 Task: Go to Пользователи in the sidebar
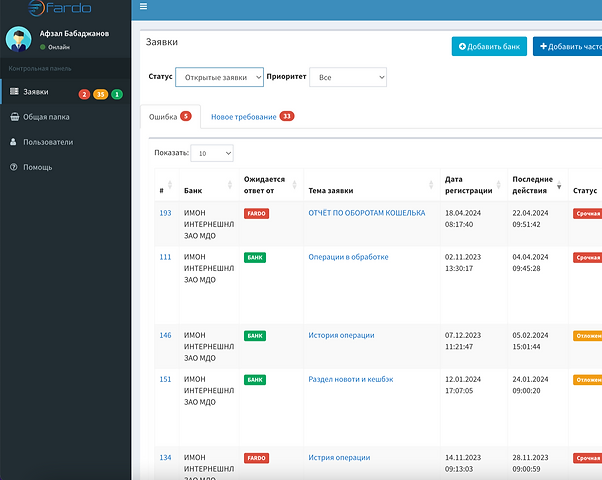[48, 142]
